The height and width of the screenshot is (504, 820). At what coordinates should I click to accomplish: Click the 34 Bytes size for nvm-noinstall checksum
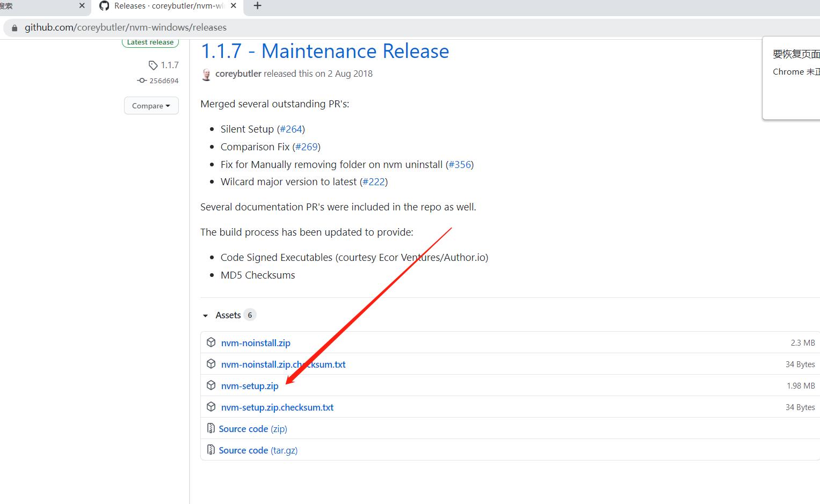click(800, 364)
